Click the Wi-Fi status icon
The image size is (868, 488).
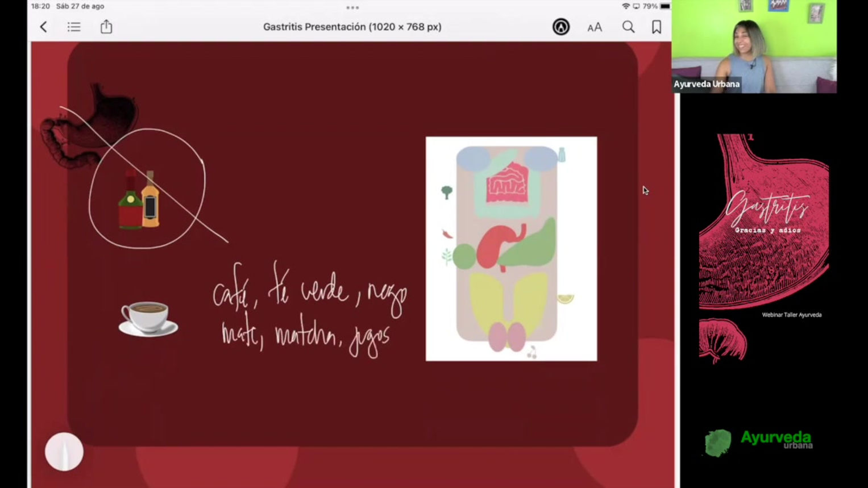626,6
